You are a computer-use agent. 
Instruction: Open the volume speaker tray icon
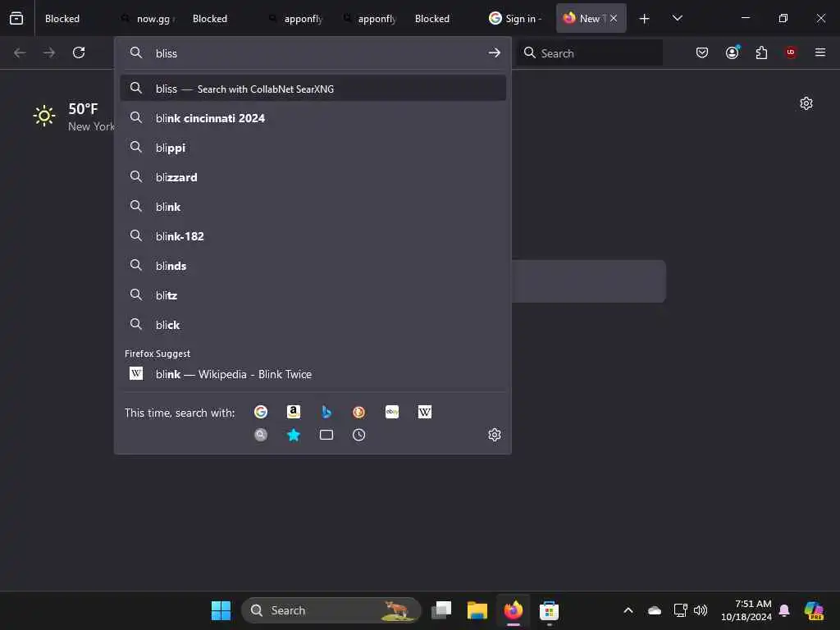point(701,610)
